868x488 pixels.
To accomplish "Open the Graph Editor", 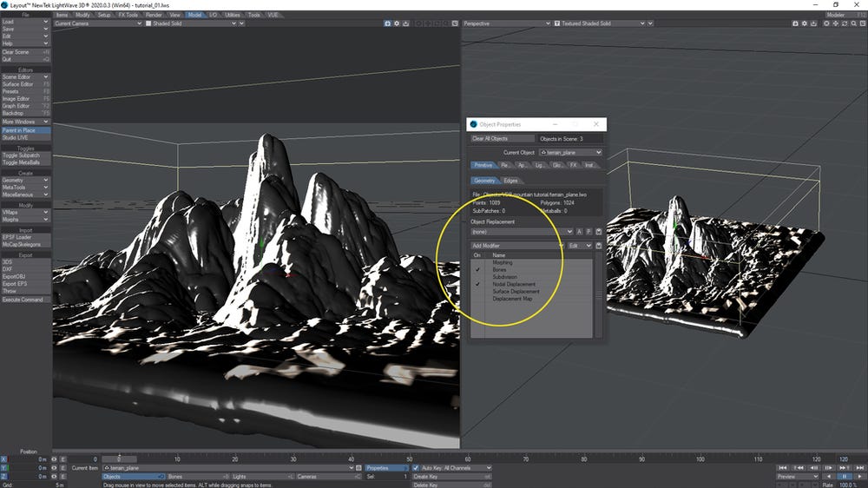I will tap(25, 106).
